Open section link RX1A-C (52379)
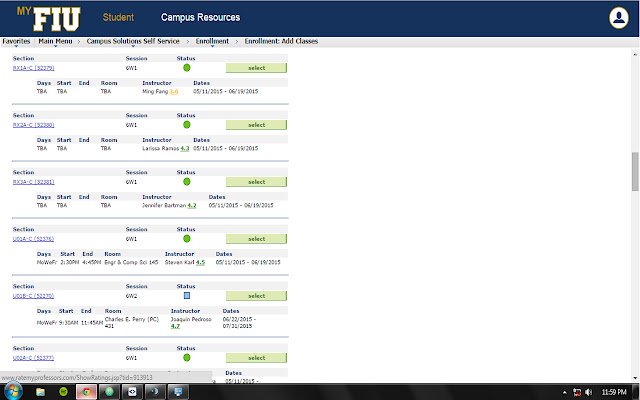The width and height of the screenshot is (640, 400). point(33,68)
